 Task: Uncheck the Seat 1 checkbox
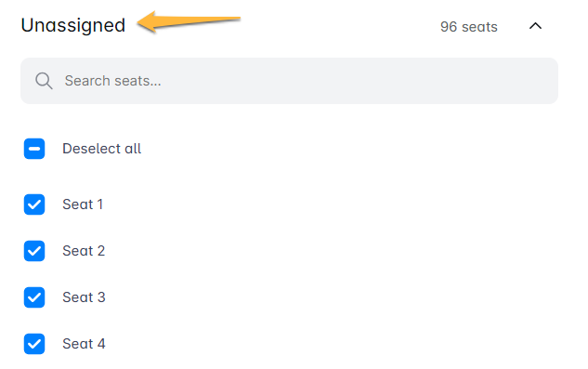(x=34, y=204)
